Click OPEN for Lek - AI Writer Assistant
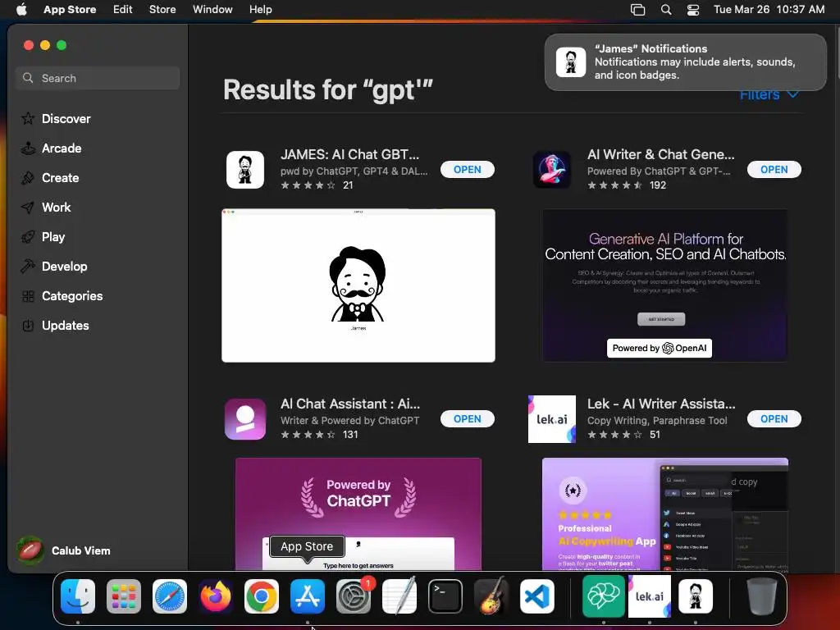The width and height of the screenshot is (840, 630). coord(774,419)
